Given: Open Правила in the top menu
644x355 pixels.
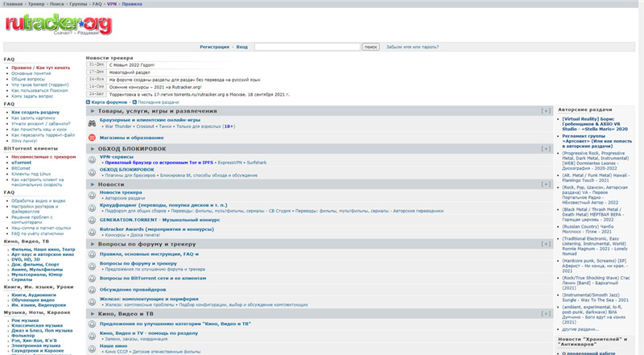Looking at the screenshot, I should (x=132, y=4).
